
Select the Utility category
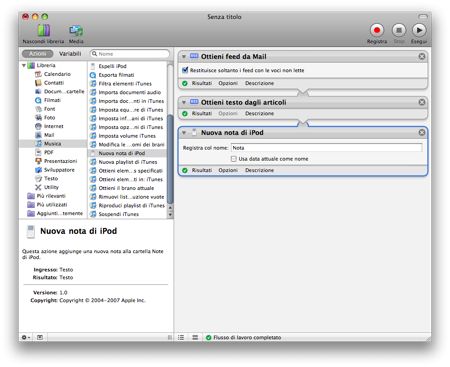(x=47, y=187)
